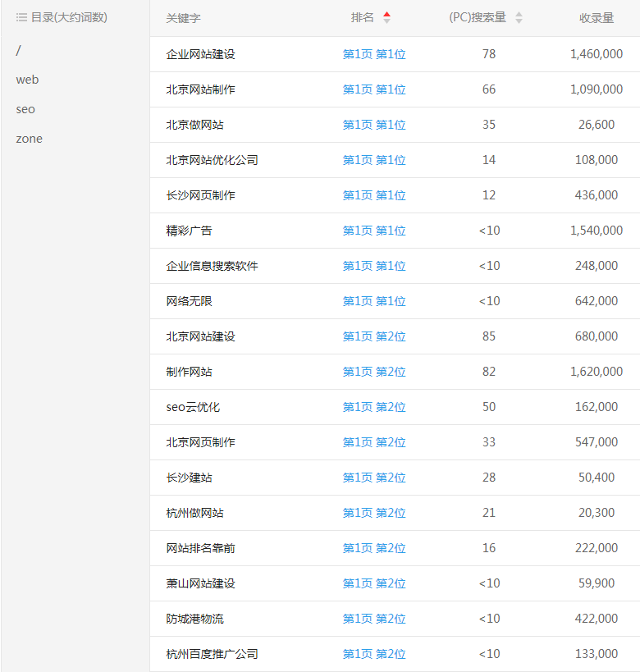Click the (PC)搜索量 column header
The image size is (640, 672).
point(478,18)
